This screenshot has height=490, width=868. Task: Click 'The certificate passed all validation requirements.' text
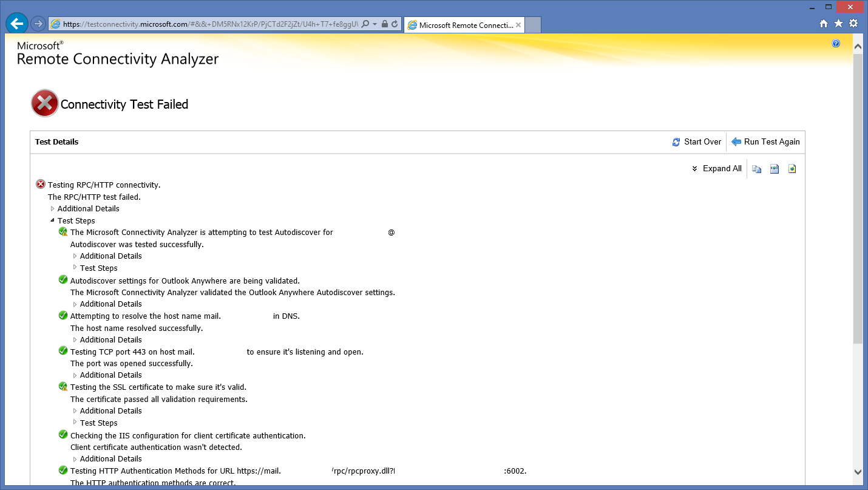pos(159,400)
